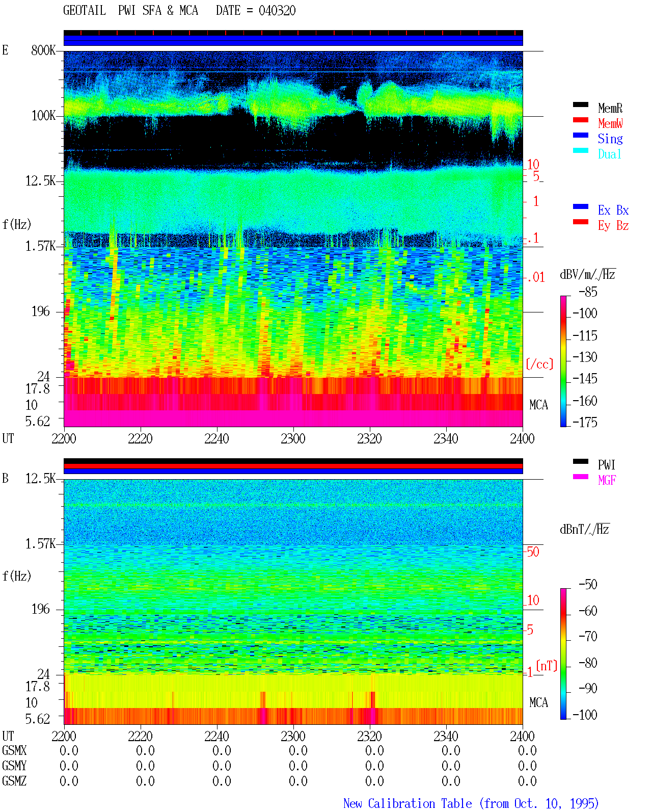The width and height of the screenshot is (652, 812).
Task: Click the GSMZ row label
Action: tap(14, 781)
